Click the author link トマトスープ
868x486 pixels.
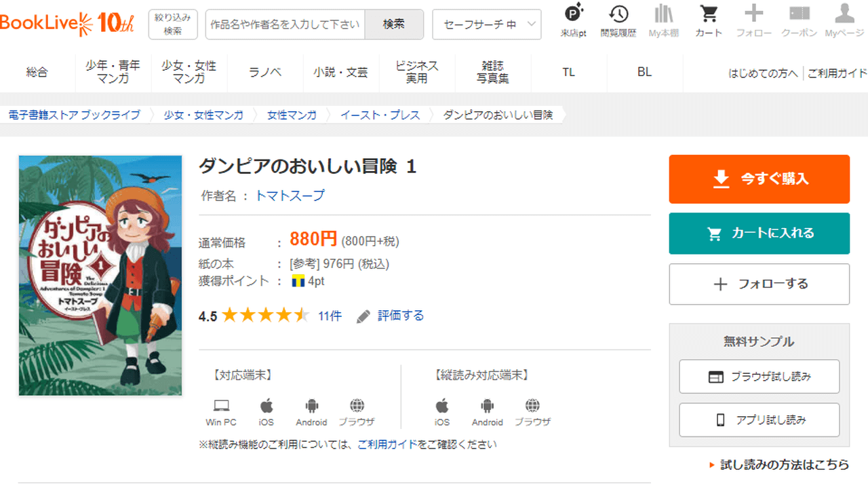[x=290, y=195]
